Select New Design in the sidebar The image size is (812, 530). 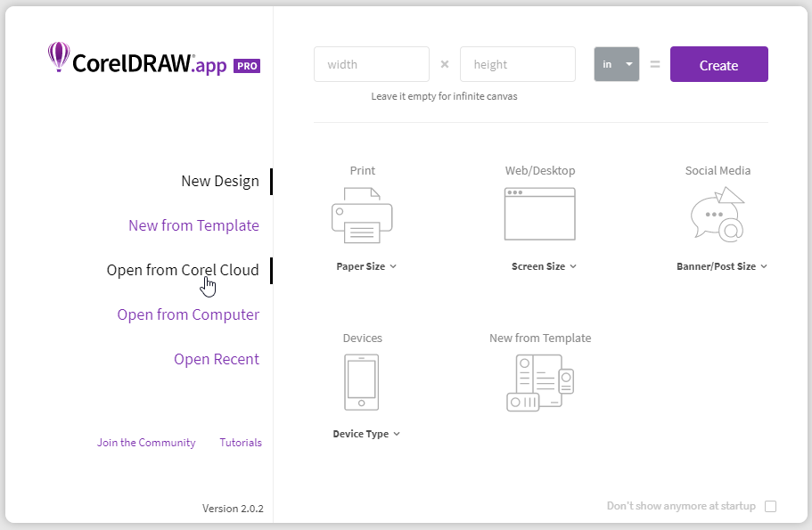point(220,181)
